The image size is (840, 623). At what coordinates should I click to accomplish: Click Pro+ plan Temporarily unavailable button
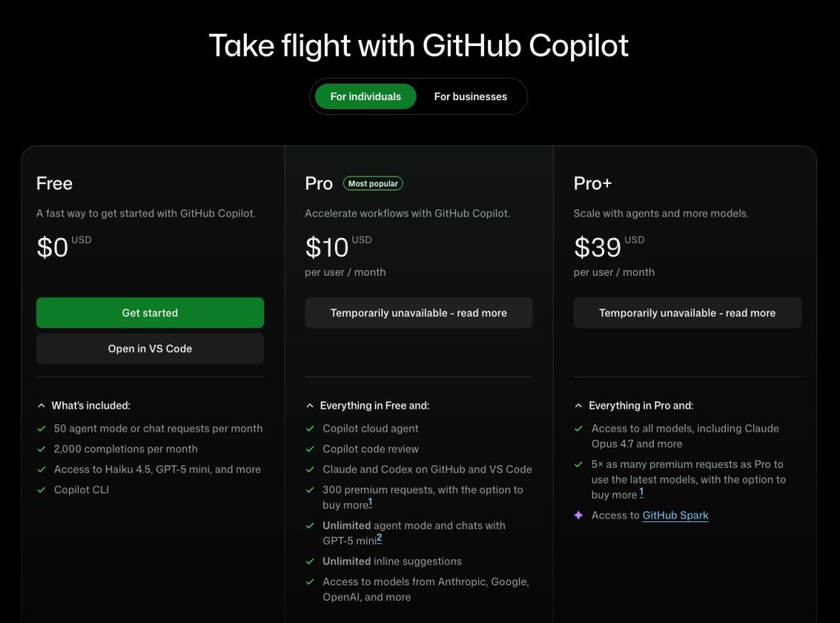click(x=687, y=313)
